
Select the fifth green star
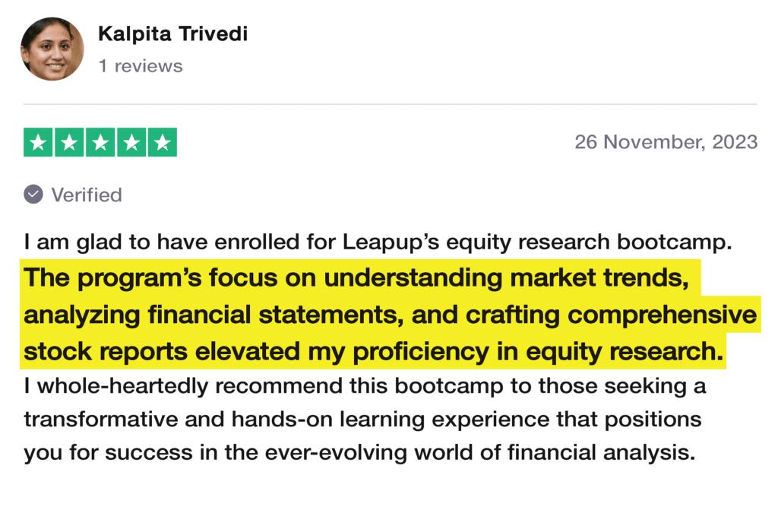coord(161,143)
